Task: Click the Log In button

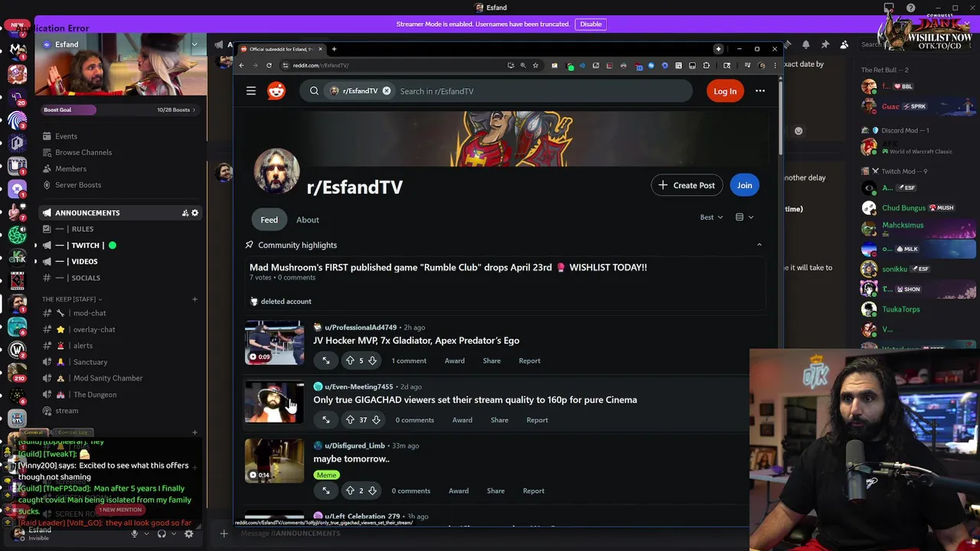Action: [725, 91]
